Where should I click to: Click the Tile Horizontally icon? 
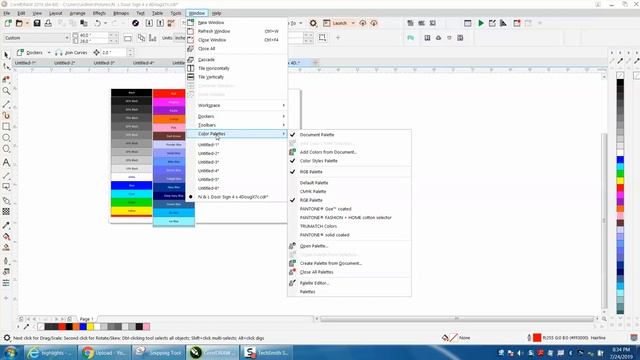(191, 68)
